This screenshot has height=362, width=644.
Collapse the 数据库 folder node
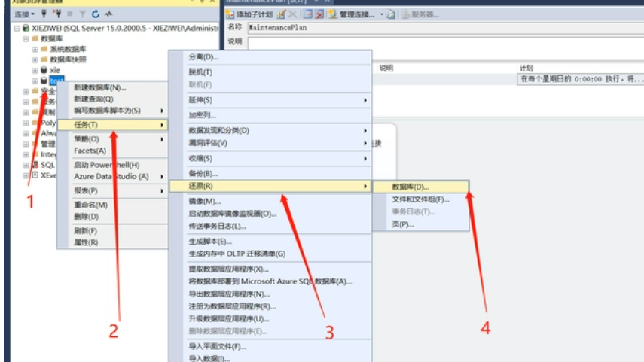click(26, 38)
